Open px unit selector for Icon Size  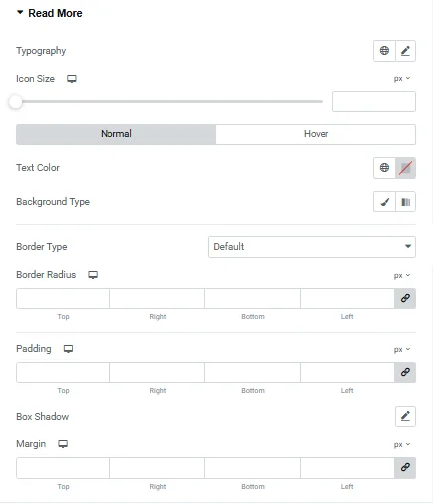402,79
